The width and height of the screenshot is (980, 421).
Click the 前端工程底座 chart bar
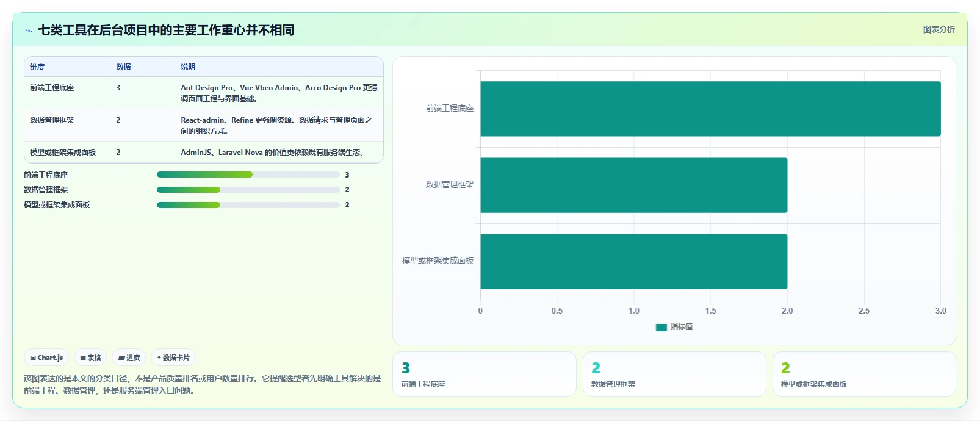pyautogui.click(x=710, y=109)
